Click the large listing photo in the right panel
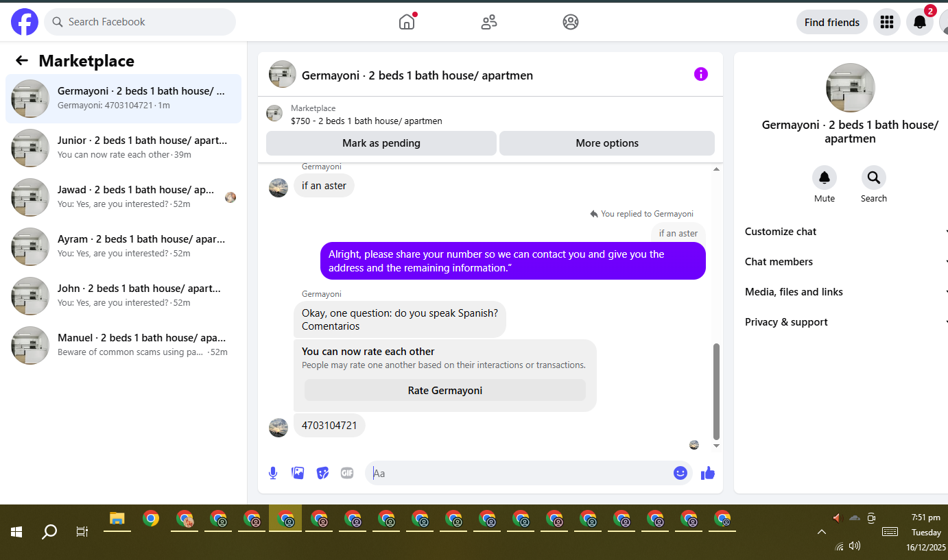This screenshot has height=560, width=948. [851, 88]
